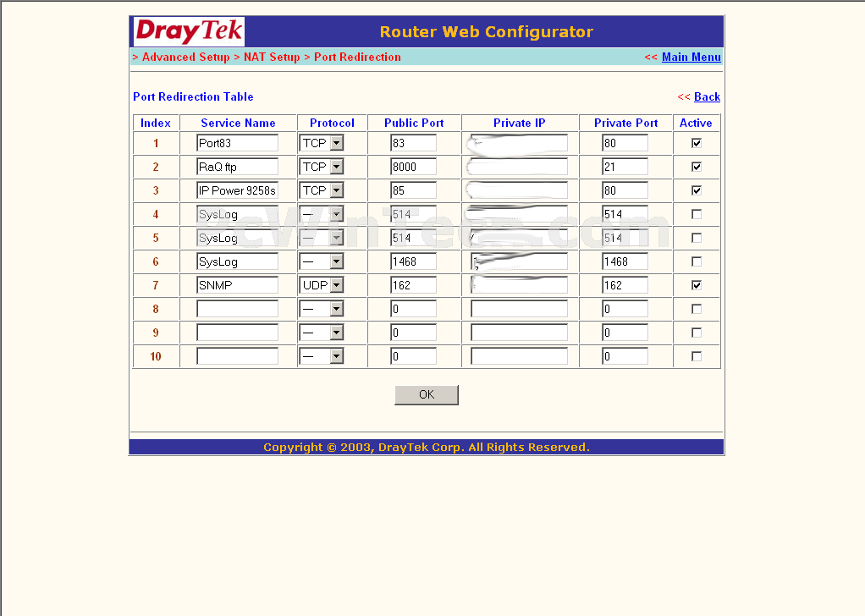Click Service Name field in row 8
The height and width of the screenshot is (616, 865).
click(x=237, y=309)
